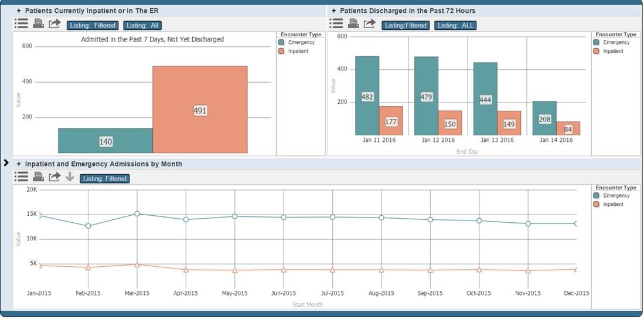Click Inpatient legend swatch in Discharged chart
The height and width of the screenshot is (319, 644).
[597, 52]
